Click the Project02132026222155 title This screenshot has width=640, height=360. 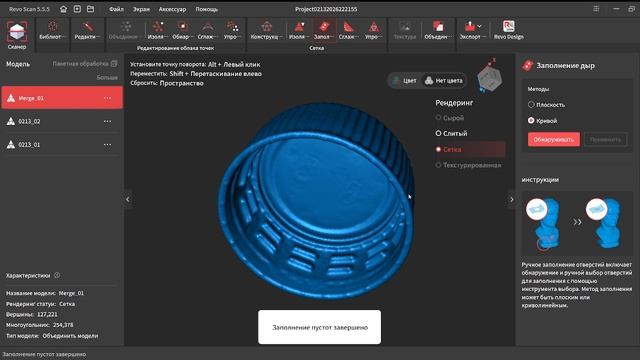click(326, 9)
